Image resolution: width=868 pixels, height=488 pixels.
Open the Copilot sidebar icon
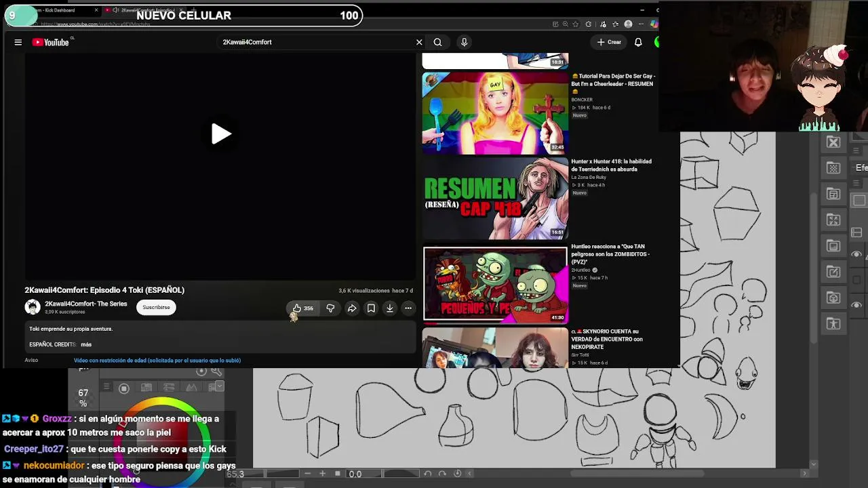click(x=654, y=24)
